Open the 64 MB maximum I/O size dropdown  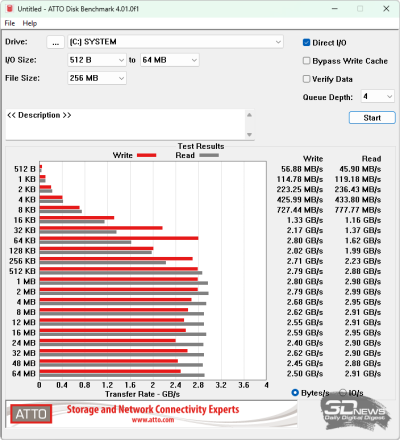tap(170, 60)
